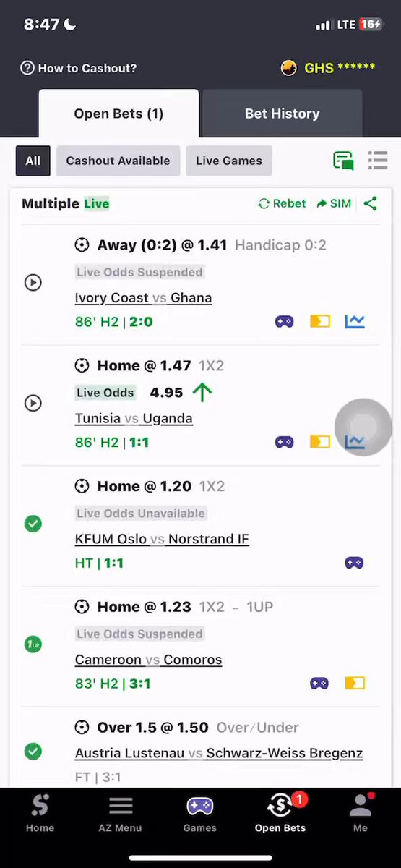401x868 pixels.
Task: Open Austria Lustenau vs Schwarz-Weiss Bregenz match
Action: click(x=219, y=753)
